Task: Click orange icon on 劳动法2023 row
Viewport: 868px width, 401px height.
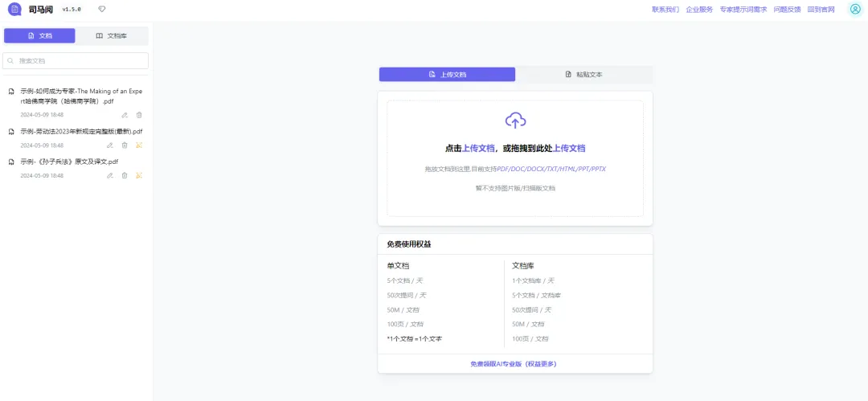Action: (x=139, y=145)
